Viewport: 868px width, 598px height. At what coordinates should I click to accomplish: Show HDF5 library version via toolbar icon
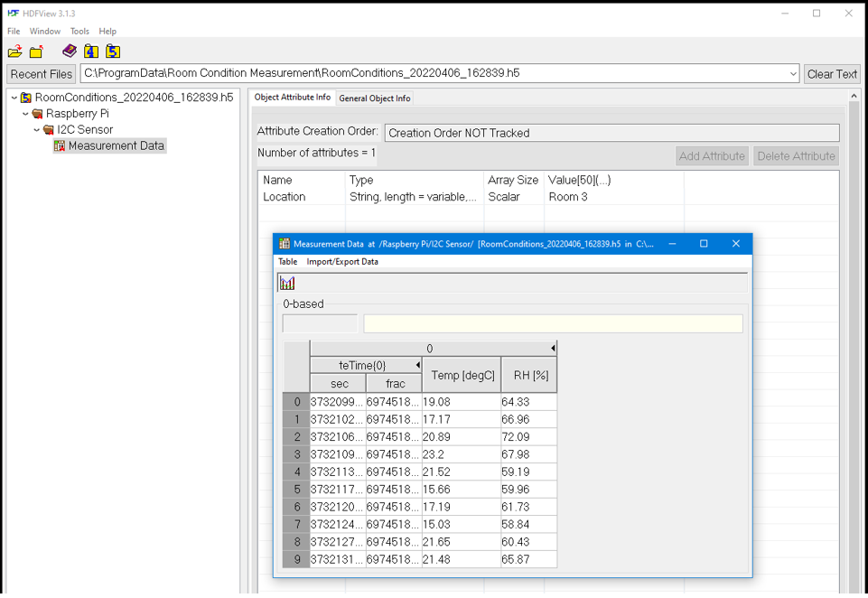[113, 51]
